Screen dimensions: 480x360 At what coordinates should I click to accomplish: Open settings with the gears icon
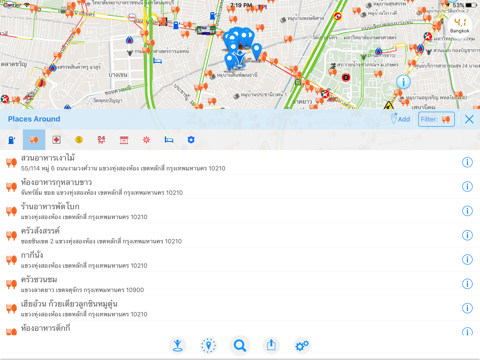pos(302,345)
